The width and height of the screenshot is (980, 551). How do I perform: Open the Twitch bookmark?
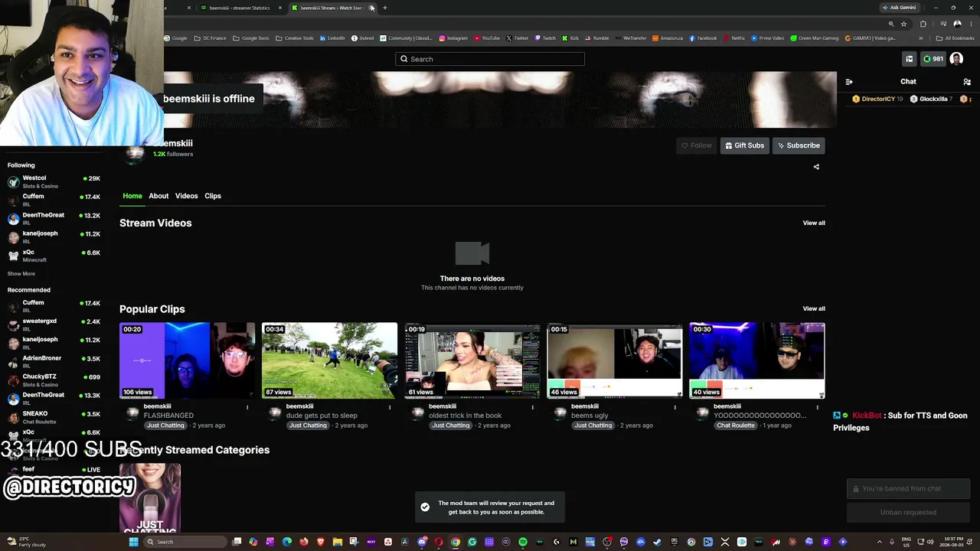pyautogui.click(x=546, y=38)
